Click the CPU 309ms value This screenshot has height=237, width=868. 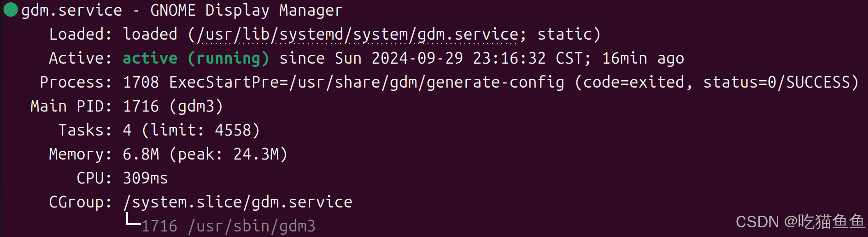click(x=146, y=178)
